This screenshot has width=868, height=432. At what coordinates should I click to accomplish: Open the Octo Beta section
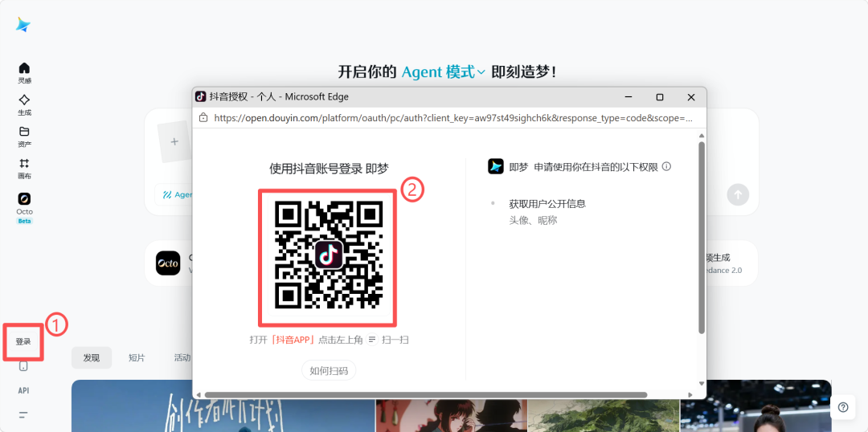[x=24, y=207]
